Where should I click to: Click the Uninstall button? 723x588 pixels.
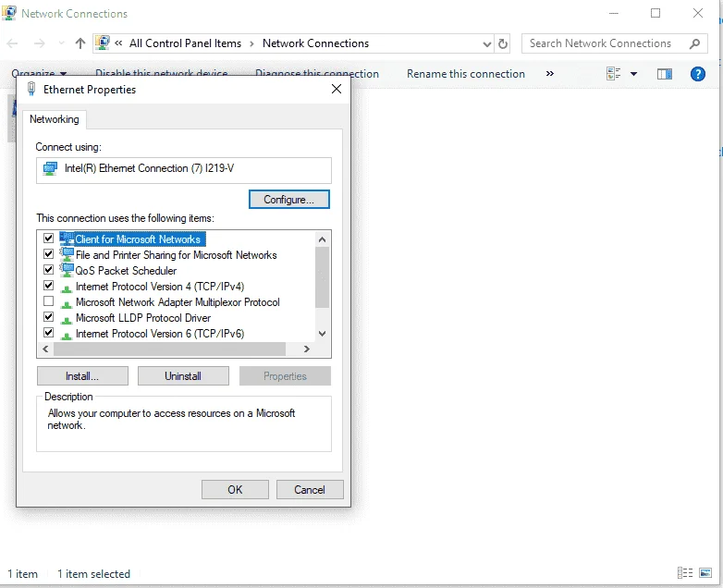pyautogui.click(x=183, y=376)
